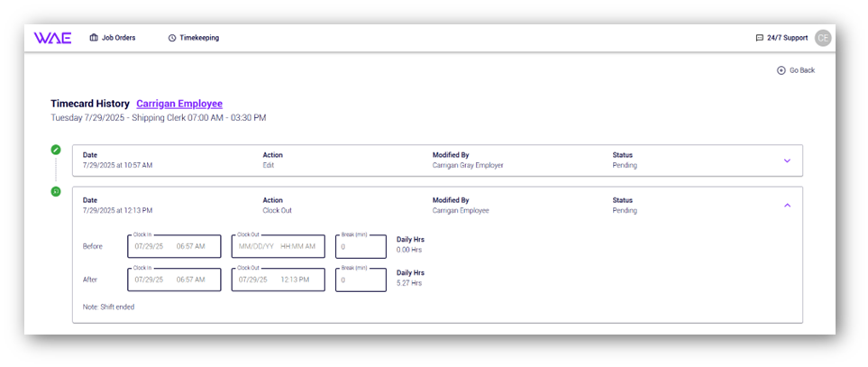Click the Before row Clock In field
Viewport: 868px width, 367px height.
tap(174, 246)
